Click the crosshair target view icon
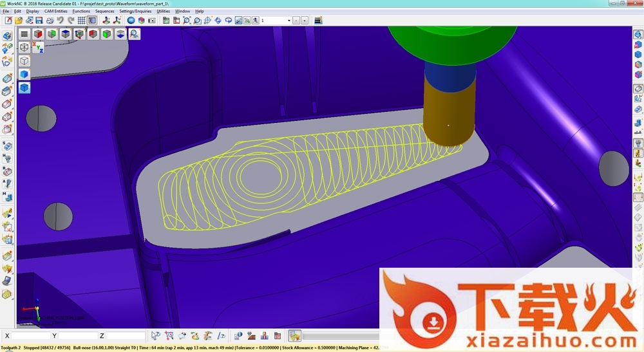Image resolution: width=644 pixels, height=352 pixels. (207, 20)
